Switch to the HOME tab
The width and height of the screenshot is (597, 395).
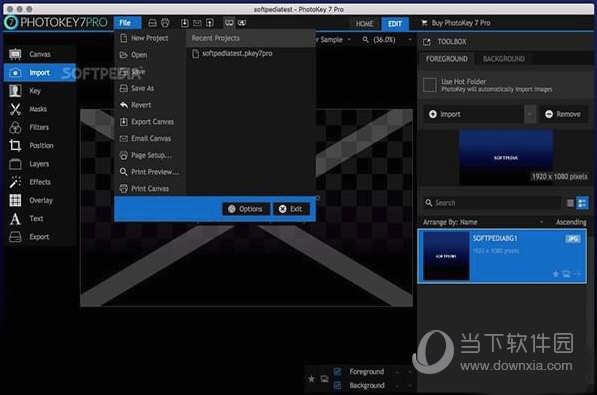364,24
